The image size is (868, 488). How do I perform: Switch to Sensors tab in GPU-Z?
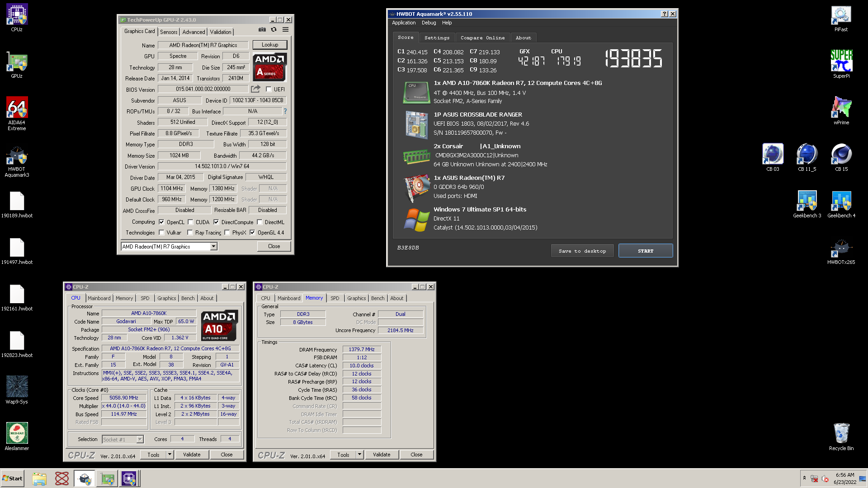[169, 32]
